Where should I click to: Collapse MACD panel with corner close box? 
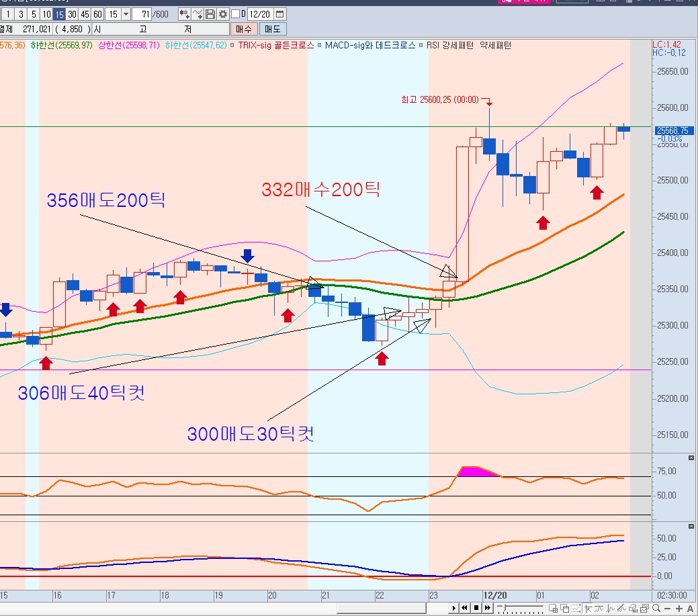click(x=691, y=525)
